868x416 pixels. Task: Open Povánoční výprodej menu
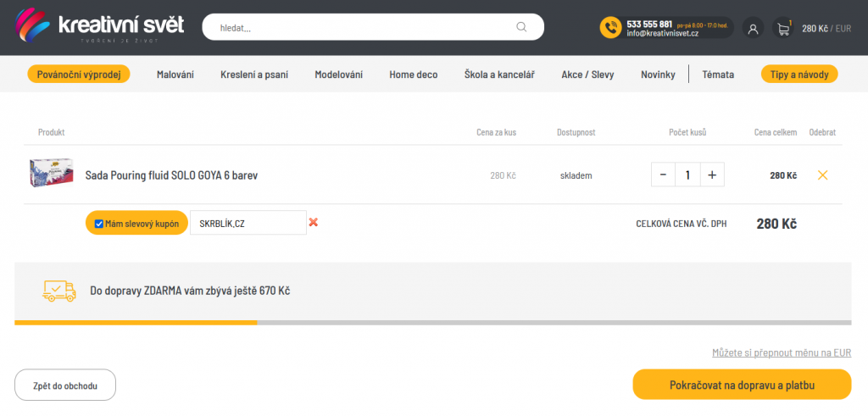(x=79, y=74)
